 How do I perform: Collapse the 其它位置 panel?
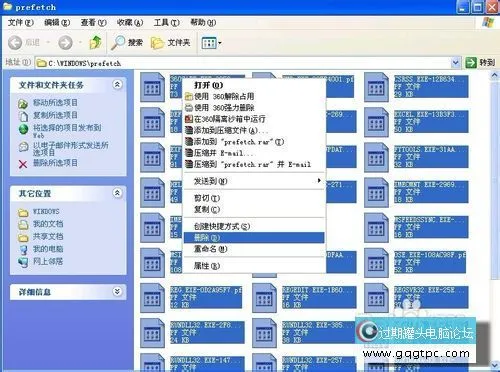pos(117,193)
